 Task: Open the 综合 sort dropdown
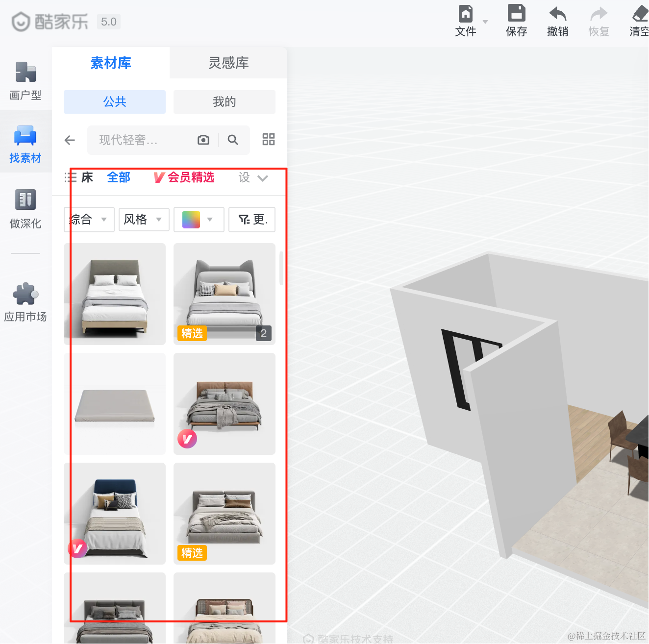(89, 220)
